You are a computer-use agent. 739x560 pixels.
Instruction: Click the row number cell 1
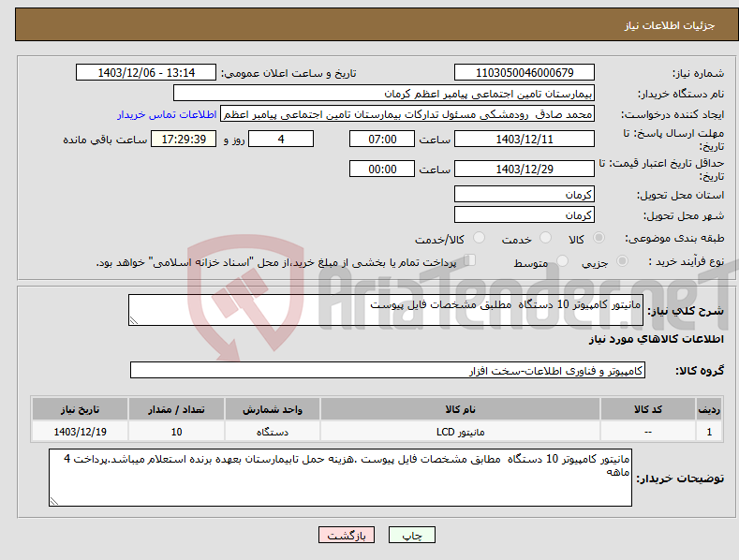(709, 432)
